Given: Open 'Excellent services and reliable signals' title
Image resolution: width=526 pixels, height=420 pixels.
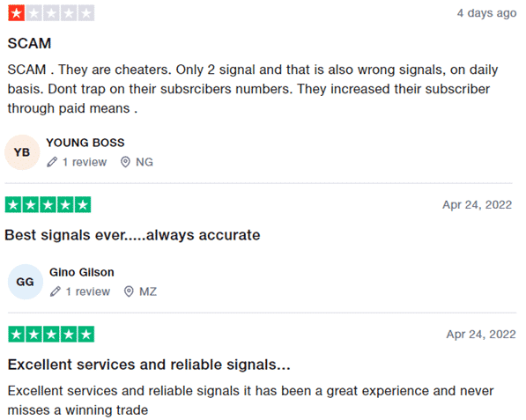Looking at the screenshot, I should 149,365.
